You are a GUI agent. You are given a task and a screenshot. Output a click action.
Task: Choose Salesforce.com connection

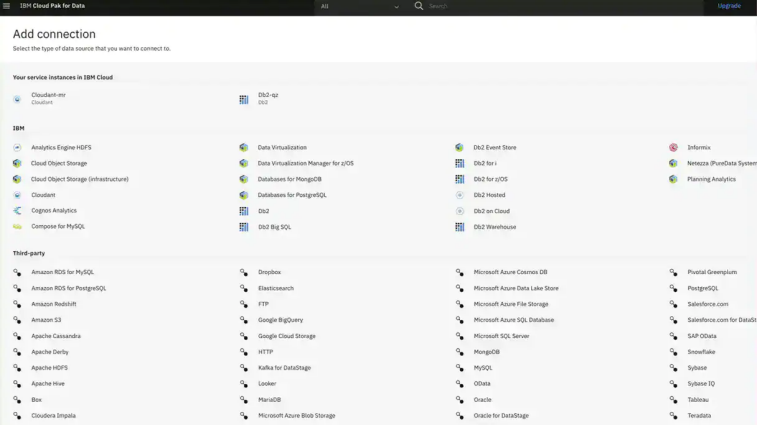(x=708, y=304)
